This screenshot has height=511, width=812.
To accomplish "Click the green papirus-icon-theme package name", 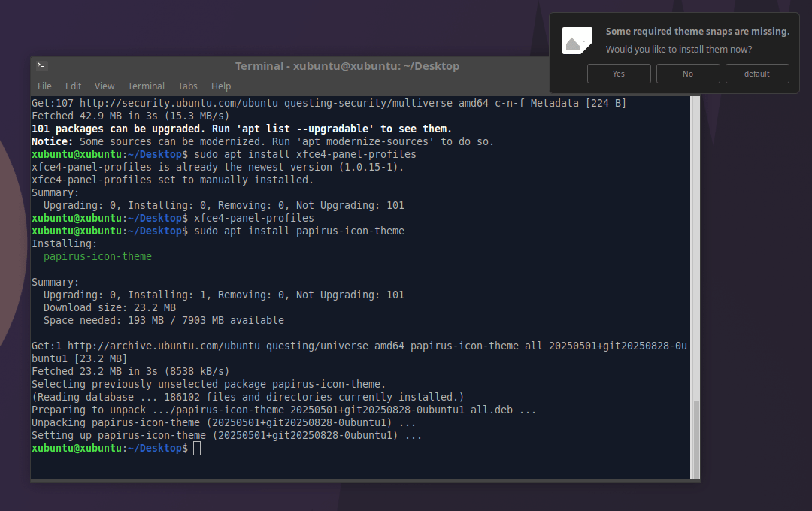I will 98,256.
